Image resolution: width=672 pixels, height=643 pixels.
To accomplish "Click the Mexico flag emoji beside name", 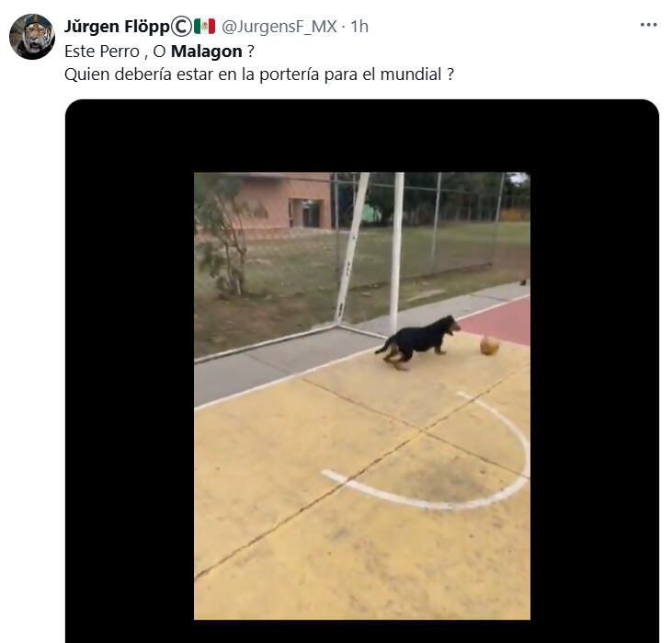I will pyautogui.click(x=204, y=27).
